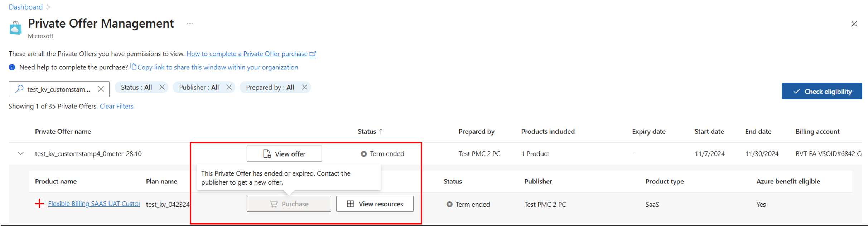This screenshot has height=226, width=868.
Task: Click the Clear Filters link
Action: (x=116, y=106)
